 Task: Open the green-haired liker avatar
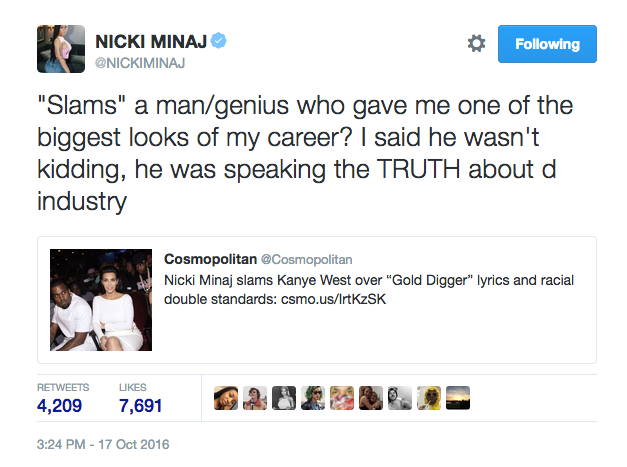coord(313,398)
